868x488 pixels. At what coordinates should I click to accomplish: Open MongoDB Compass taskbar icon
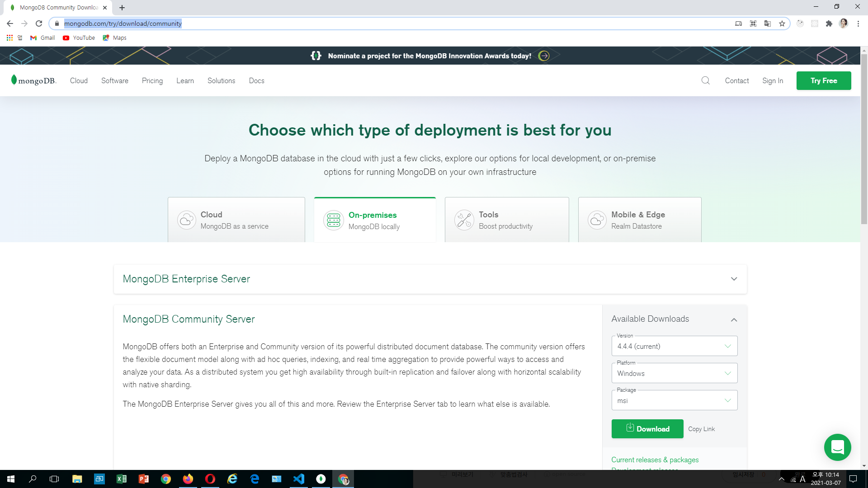click(x=321, y=479)
